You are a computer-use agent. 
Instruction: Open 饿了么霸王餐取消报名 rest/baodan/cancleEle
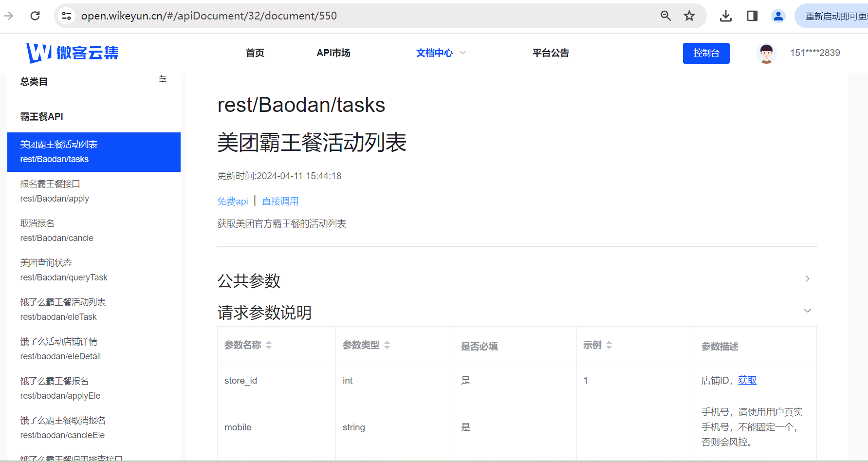[94, 428]
